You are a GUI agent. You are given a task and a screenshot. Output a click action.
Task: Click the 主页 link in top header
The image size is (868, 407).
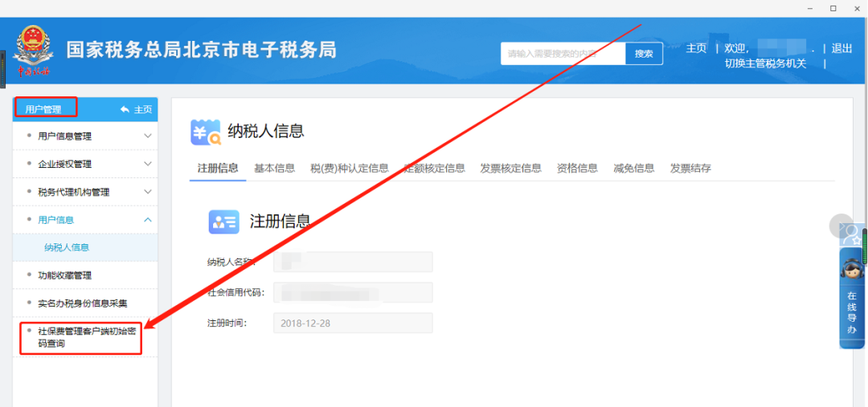click(x=696, y=48)
